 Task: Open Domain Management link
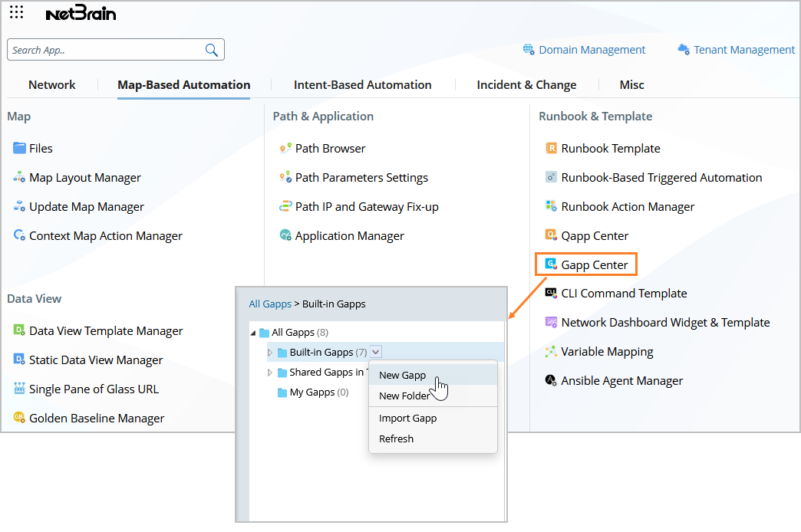(x=592, y=50)
